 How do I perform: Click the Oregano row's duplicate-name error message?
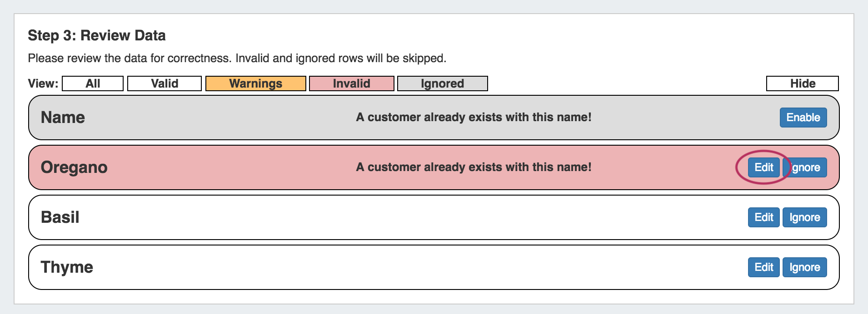click(474, 167)
